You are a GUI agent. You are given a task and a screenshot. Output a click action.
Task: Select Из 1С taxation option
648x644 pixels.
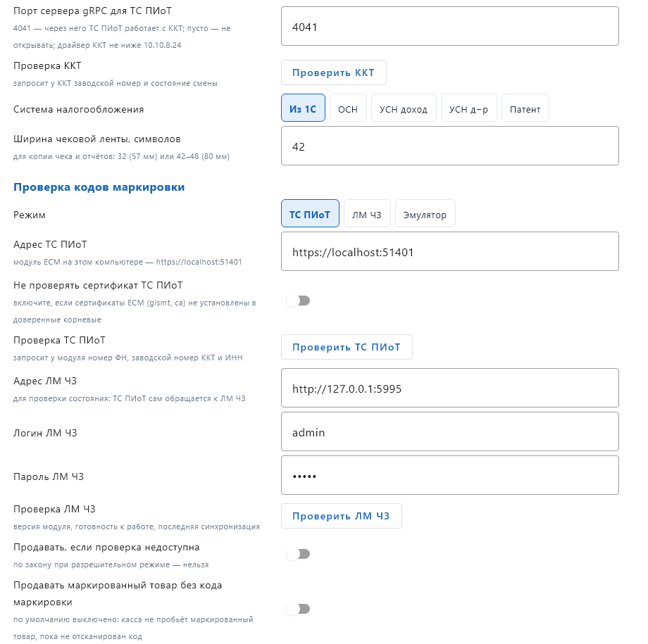point(303,108)
